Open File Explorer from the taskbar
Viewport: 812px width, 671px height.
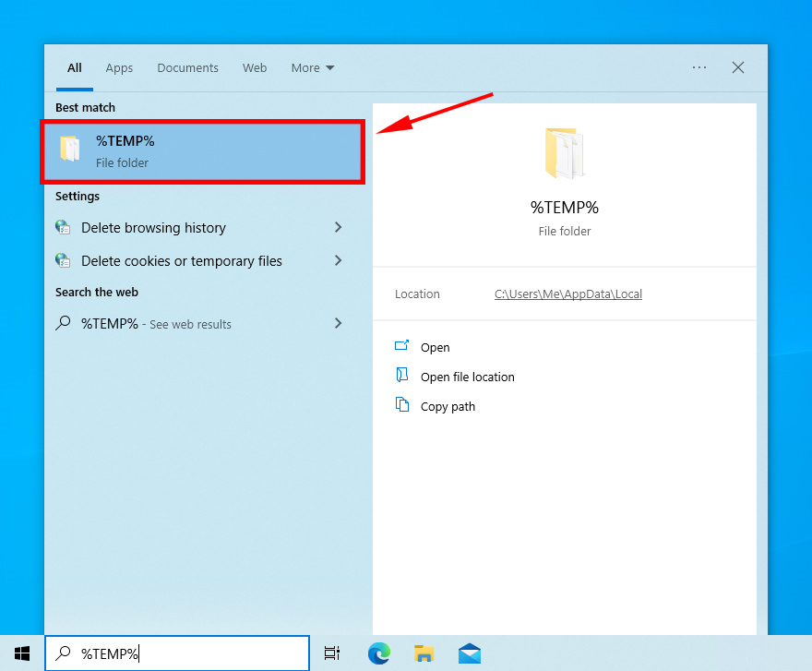tap(424, 653)
